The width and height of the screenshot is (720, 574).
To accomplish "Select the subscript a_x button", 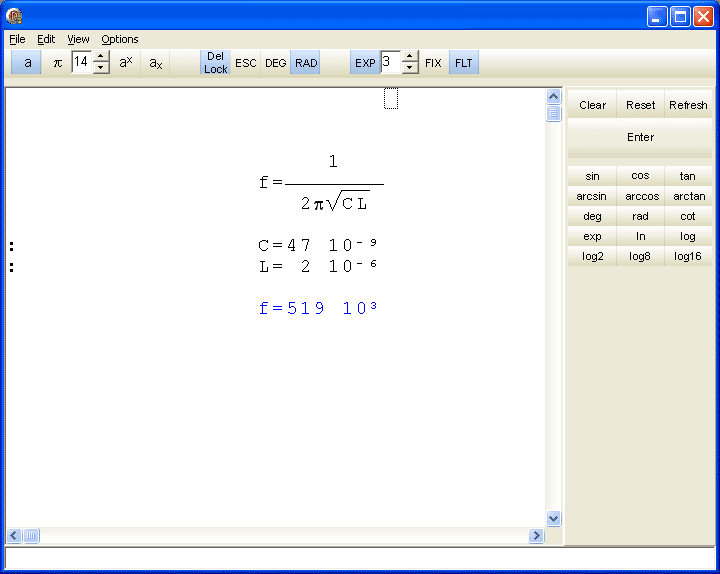I will (156, 62).
